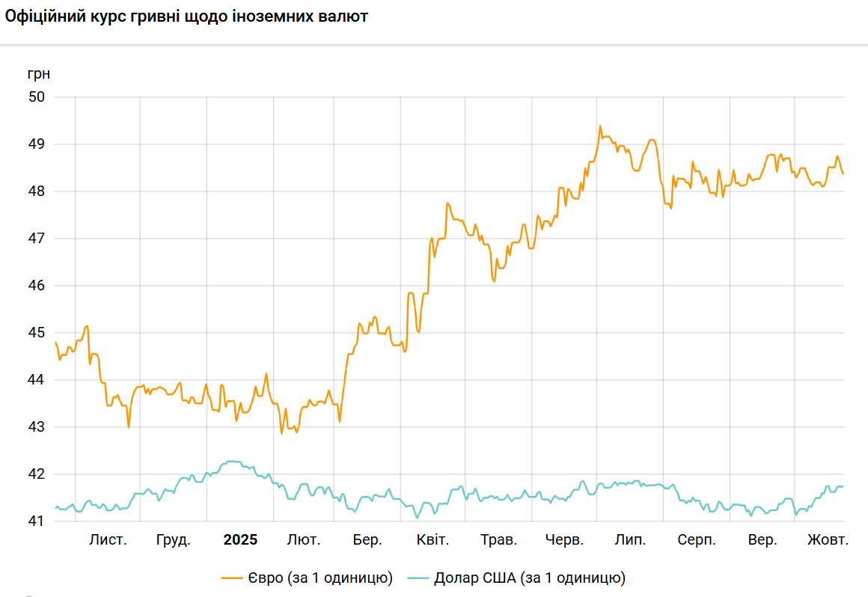Click the Жовт. month label
The height and width of the screenshot is (597, 868).
pyautogui.click(x=827, y=540)
